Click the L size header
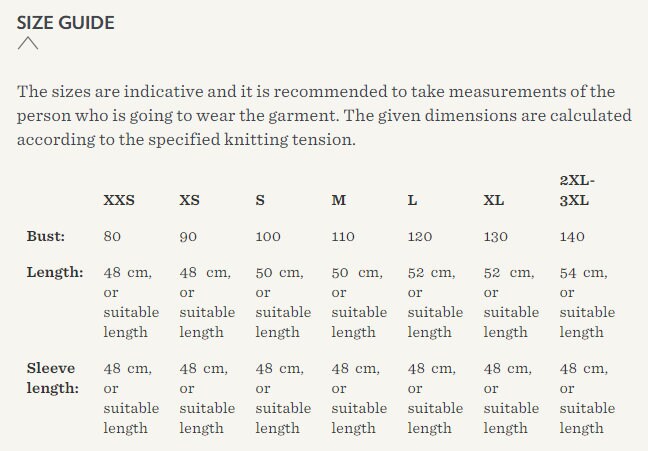This screenshot has width=648, height=451. 412,200
